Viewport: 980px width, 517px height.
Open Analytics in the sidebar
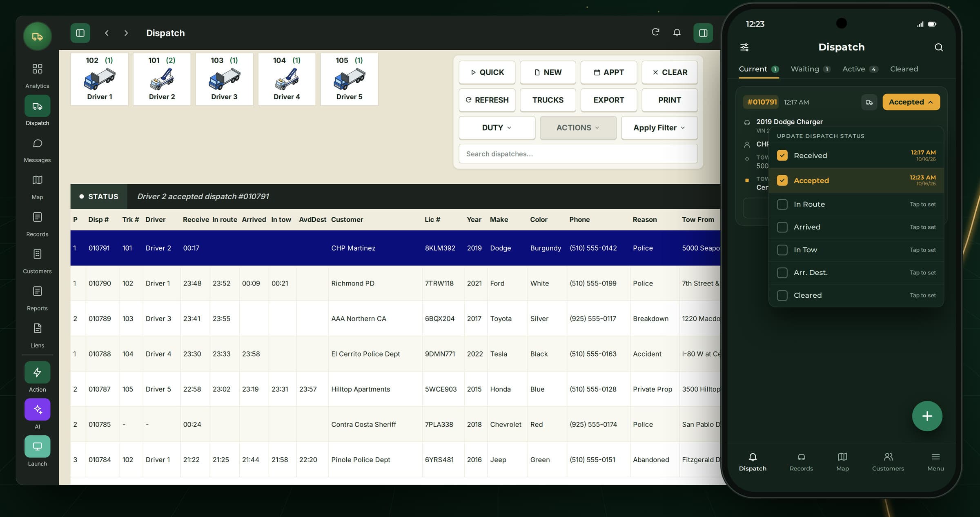(x=37, y=75)
